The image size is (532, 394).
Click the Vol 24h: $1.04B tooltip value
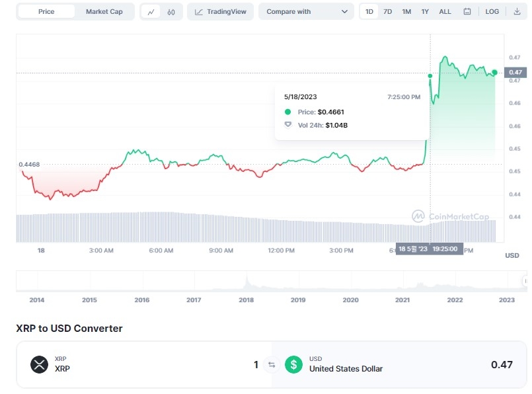pos(323,125)
